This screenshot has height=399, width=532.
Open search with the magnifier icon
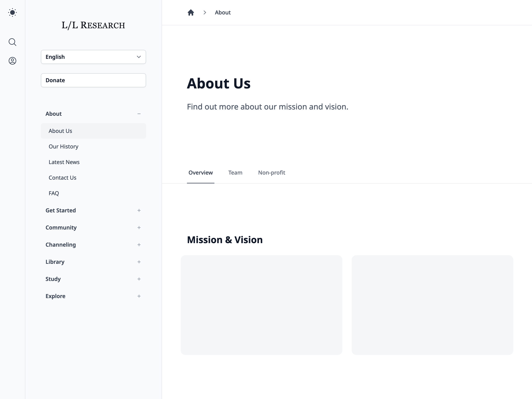pos(12,42)
